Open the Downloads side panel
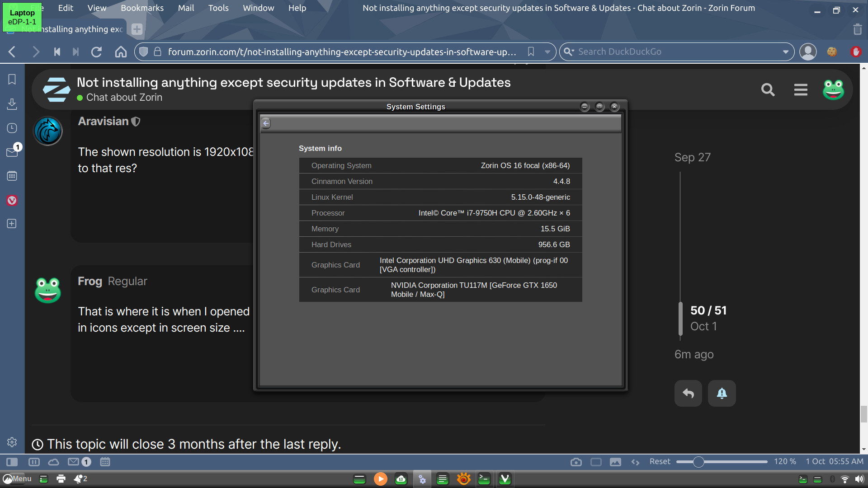This screenshot has height=488, width=868. click(x=12, y=104)
